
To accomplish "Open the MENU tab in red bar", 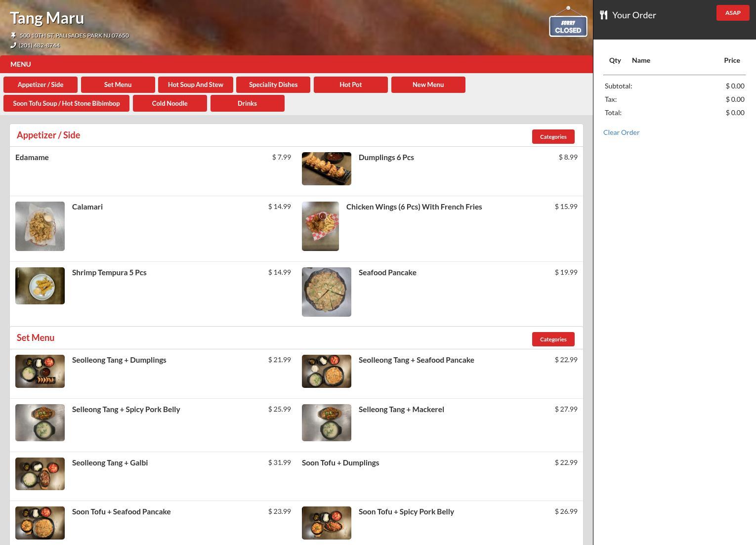I will click(x=21, y=64).
